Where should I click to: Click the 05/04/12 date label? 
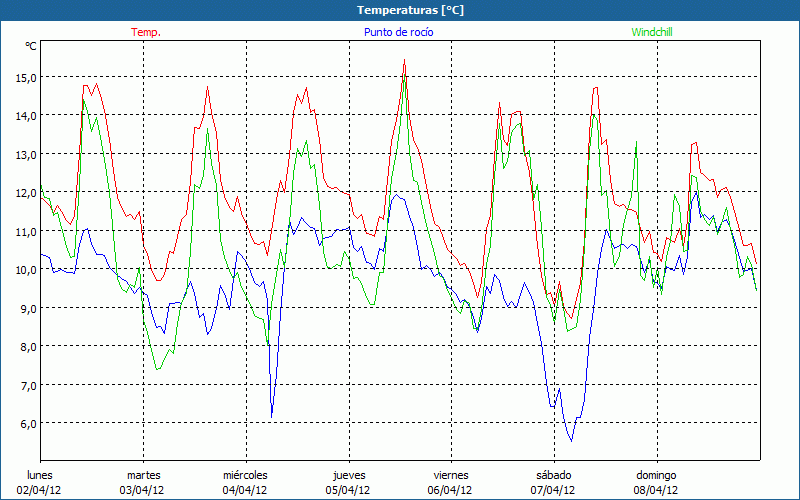(348, 490)
